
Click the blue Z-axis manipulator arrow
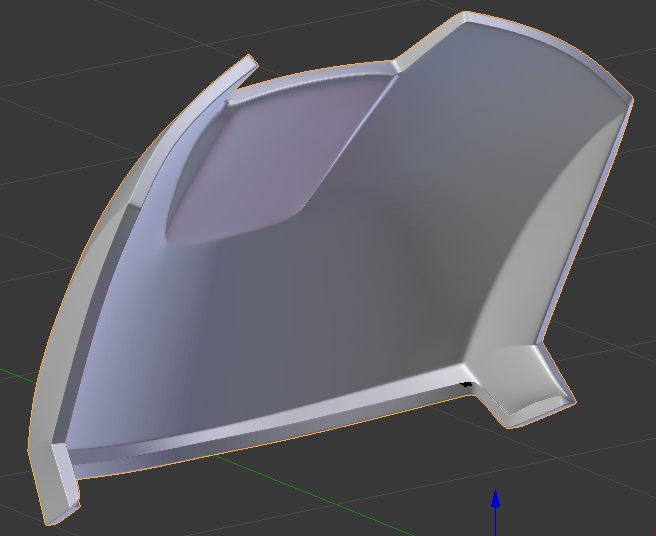(495, 500)
